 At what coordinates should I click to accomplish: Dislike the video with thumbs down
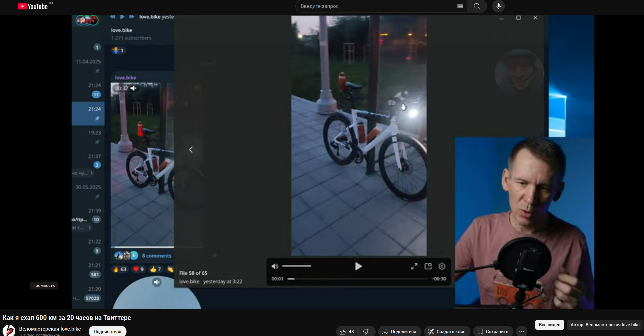point(366,331)
